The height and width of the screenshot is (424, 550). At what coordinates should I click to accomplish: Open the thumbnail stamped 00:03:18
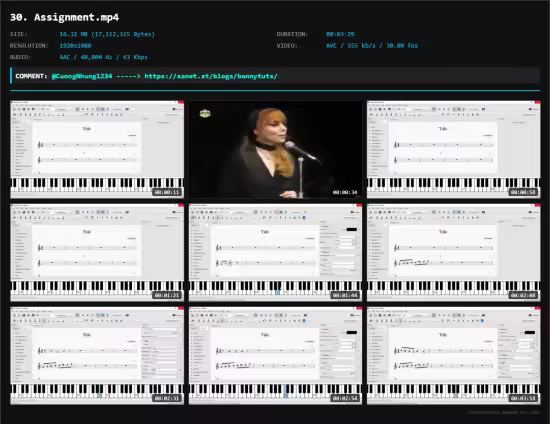(454, 356)
